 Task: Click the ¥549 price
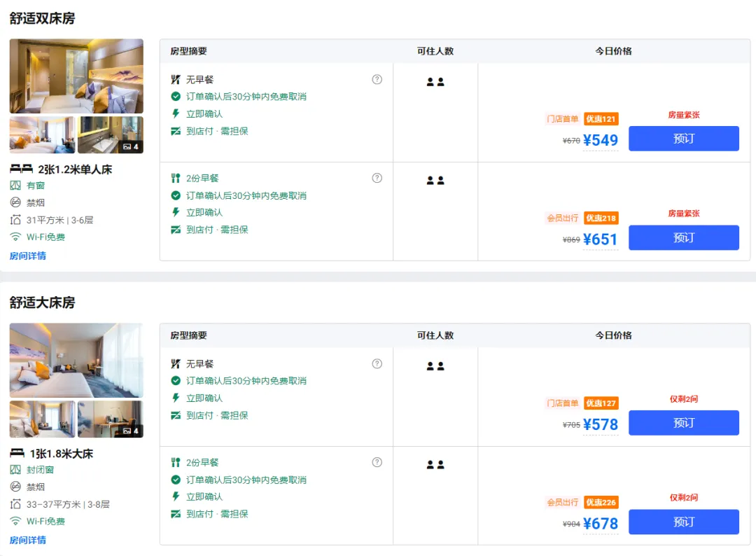click(x=601, y=140)
